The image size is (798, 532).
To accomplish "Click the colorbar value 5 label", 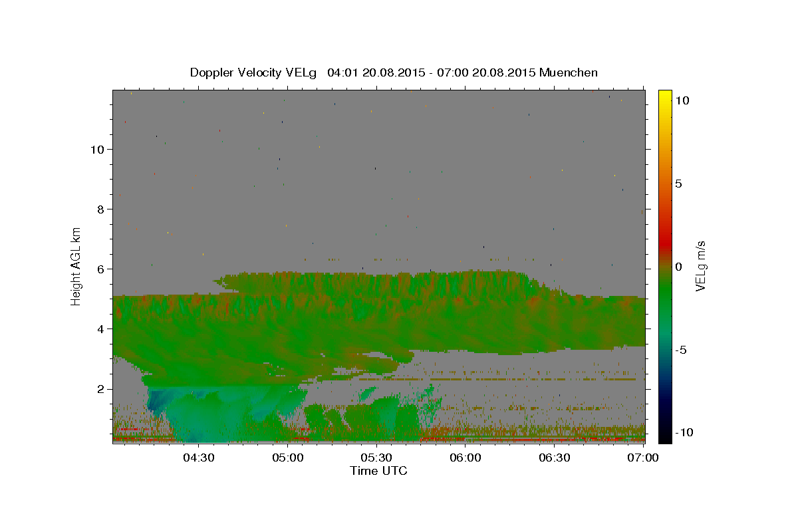I will tap(678, 183).
